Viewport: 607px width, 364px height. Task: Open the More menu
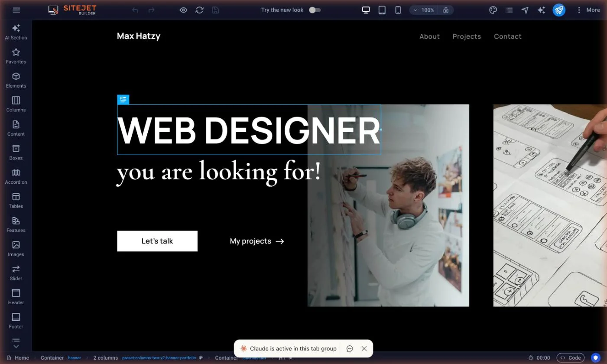click(x=588, y=10)
